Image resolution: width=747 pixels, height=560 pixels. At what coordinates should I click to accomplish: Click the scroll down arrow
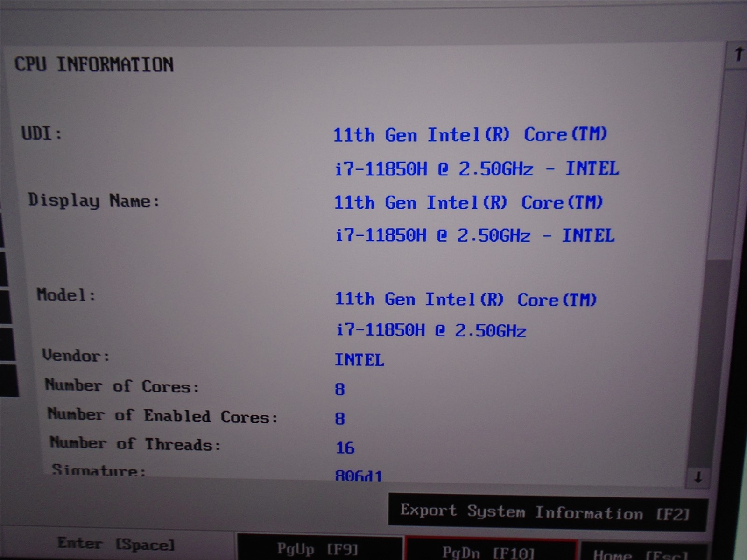pos(698,477)
